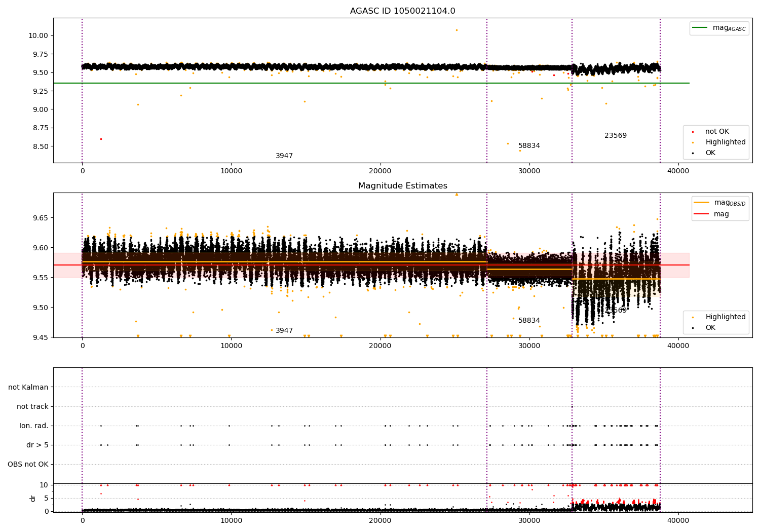Viewport: 760px width, 532px height.
Task: Click the title 'AGASC ID 1050021104.0'
Action: (x=402, y=11)
